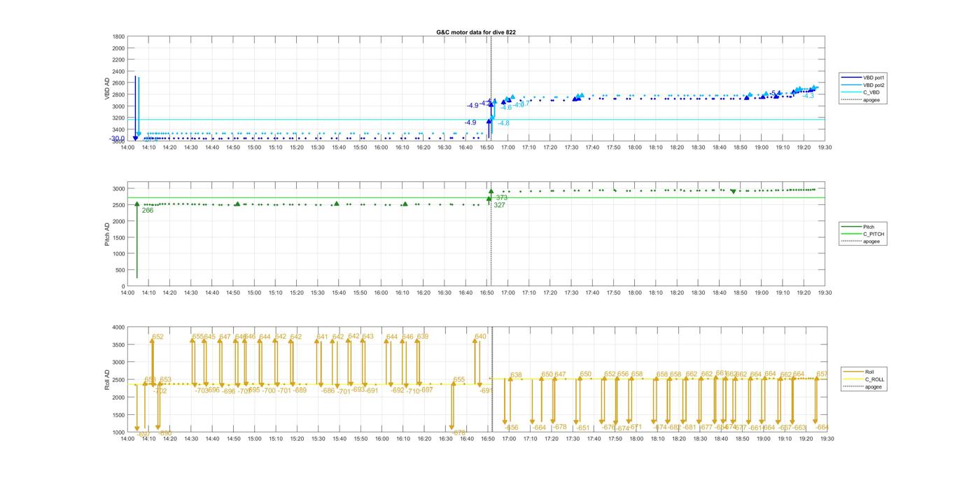Select the 'Pitch AD' y-axis label

pos(108,234)
